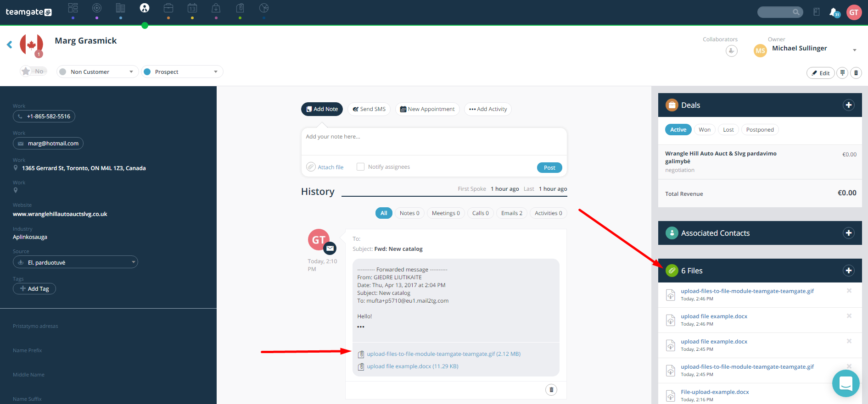868x404 pixels.
Task: Click the Marg Grasmick Canada flag avatar
Action: (31, 45)
